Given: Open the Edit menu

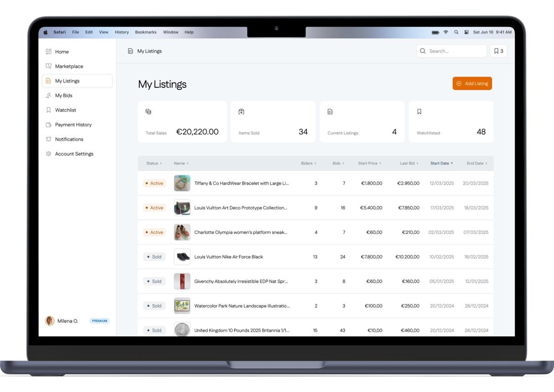Looking at the screenshot, I should 89,32.
